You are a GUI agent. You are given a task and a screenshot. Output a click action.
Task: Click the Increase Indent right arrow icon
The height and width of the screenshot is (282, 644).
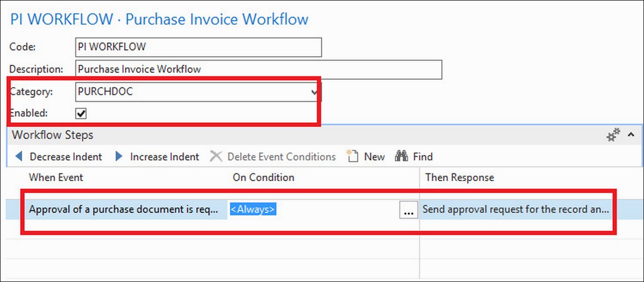[x=119, y=157]
